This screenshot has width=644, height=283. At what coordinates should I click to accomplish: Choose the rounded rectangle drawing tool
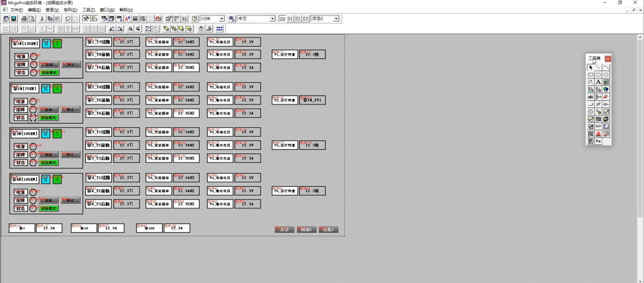pos(599,75)
